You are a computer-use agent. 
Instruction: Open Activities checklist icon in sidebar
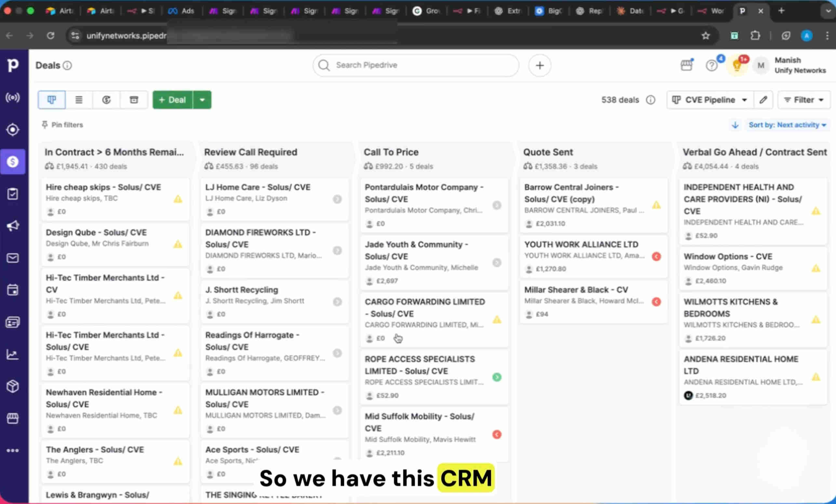click(13, 194)
